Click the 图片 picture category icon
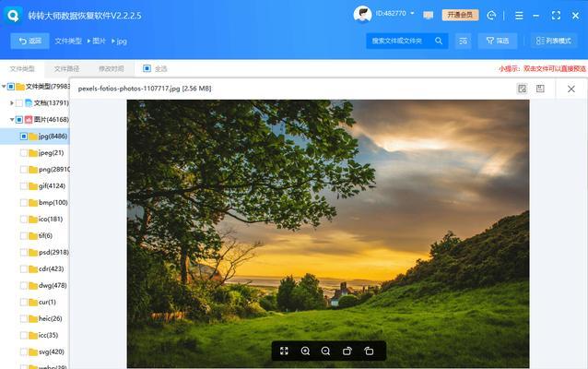The width and height of the screenshot is (588, 369). click(29, 119)
